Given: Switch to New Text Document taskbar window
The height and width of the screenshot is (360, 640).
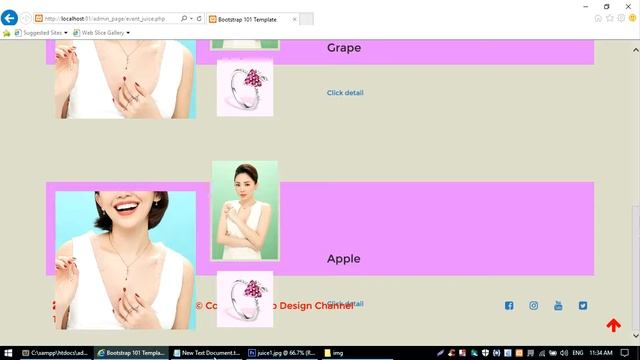Looking at the screenshot, I should (207, 353).
